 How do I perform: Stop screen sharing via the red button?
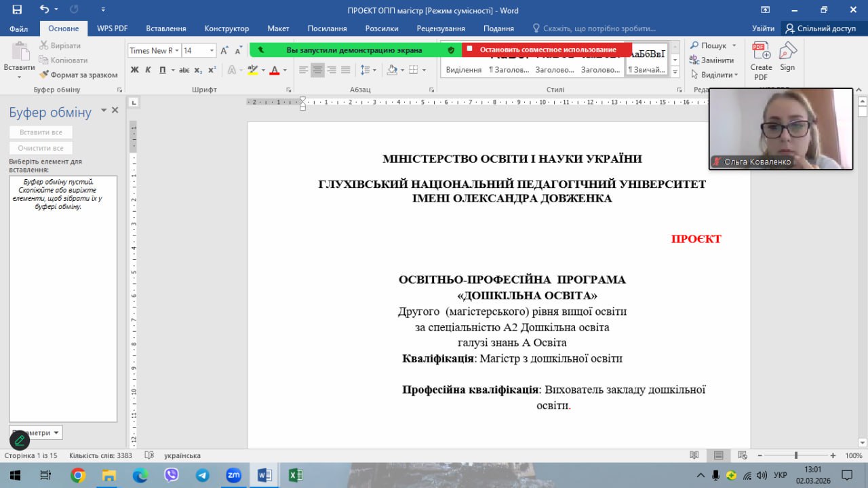tap(547, 50)
